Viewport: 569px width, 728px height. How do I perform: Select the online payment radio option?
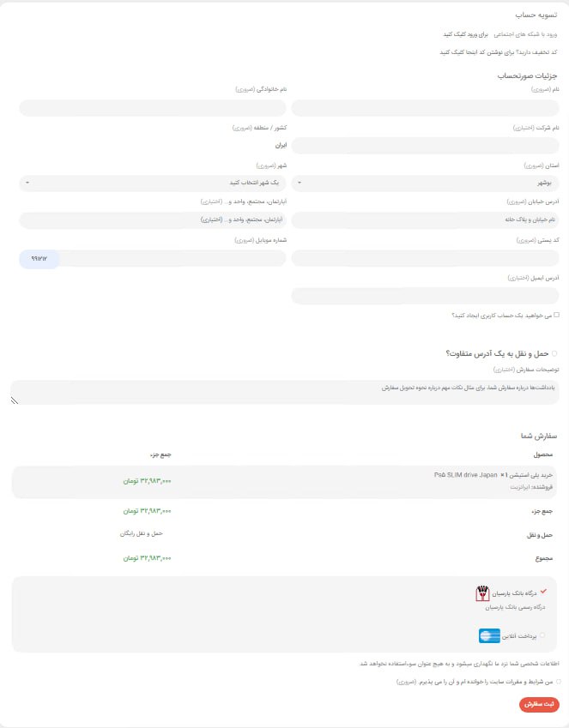(542, 635)
